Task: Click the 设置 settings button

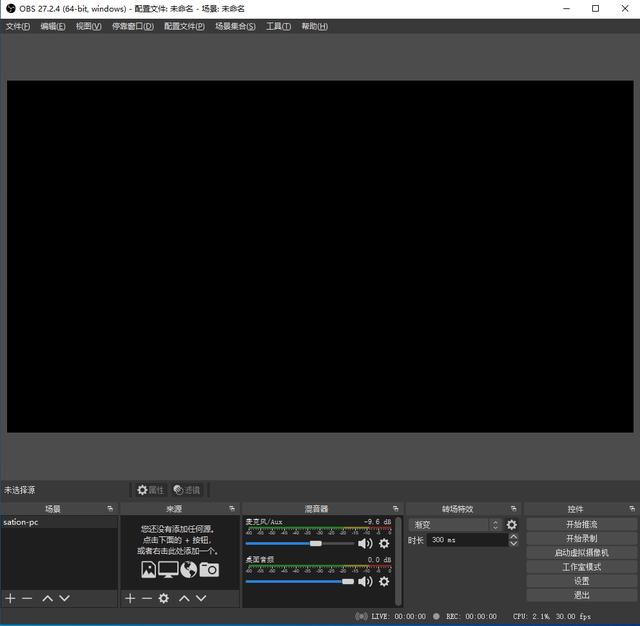Action: click(581, 581)
